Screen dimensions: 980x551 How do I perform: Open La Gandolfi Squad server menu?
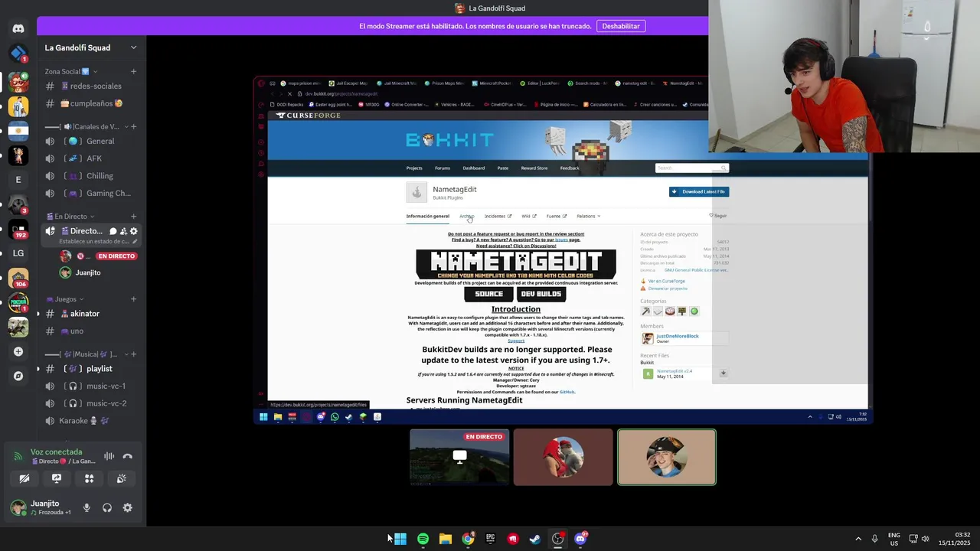click(x=90, y=47)
